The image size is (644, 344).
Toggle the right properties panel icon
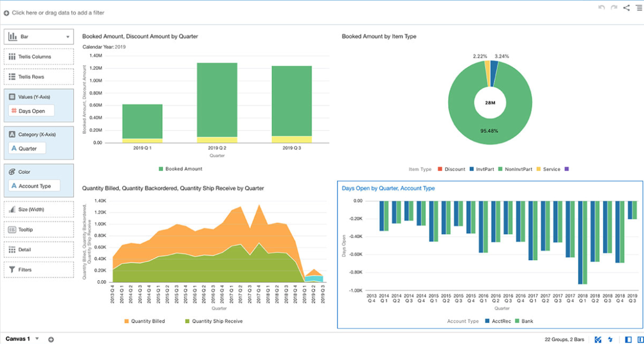click(x=640, y=340)
